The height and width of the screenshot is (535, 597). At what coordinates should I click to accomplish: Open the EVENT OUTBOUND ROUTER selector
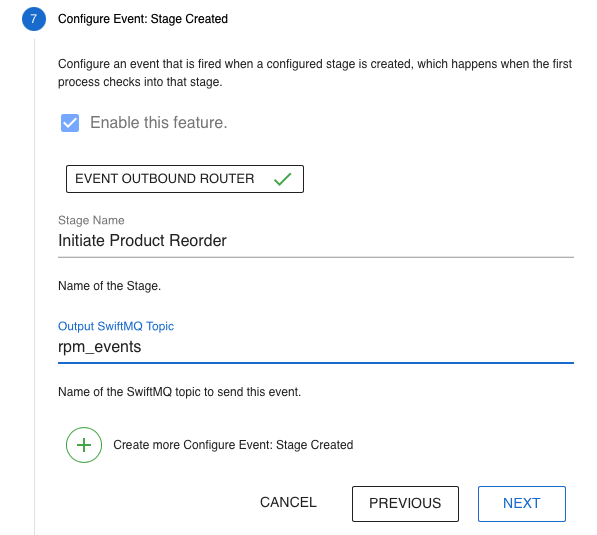(x=185, y=179)
